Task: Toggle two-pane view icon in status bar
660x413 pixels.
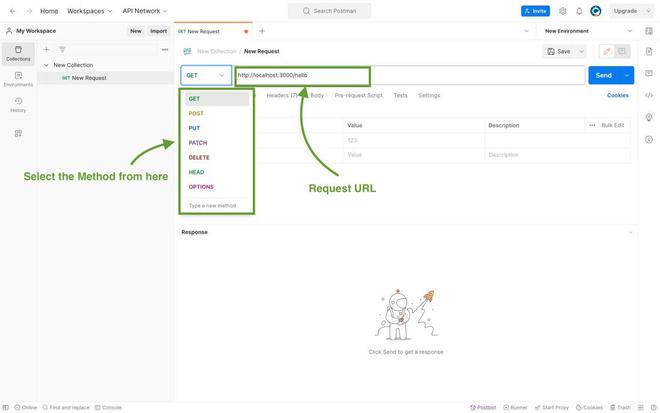Action: coord(641,408)
